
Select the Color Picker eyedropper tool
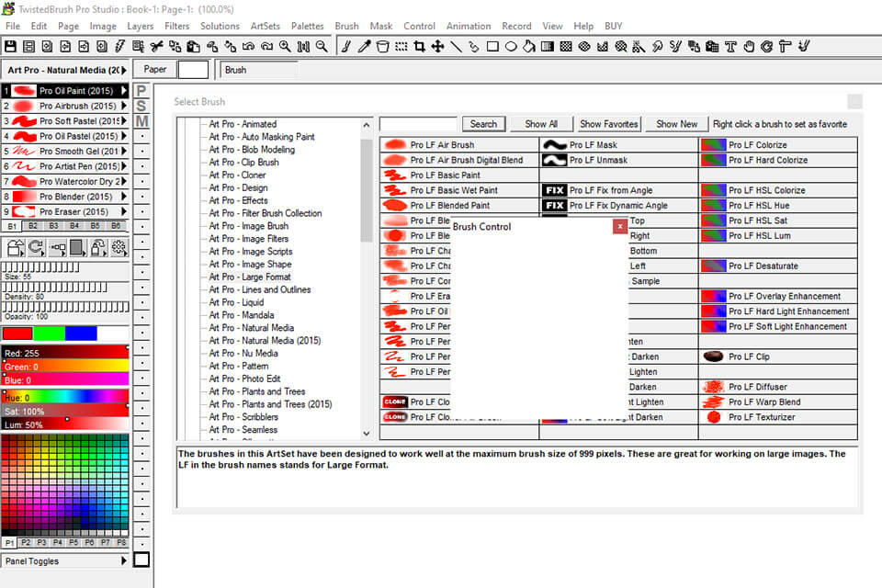coord(365,47)
